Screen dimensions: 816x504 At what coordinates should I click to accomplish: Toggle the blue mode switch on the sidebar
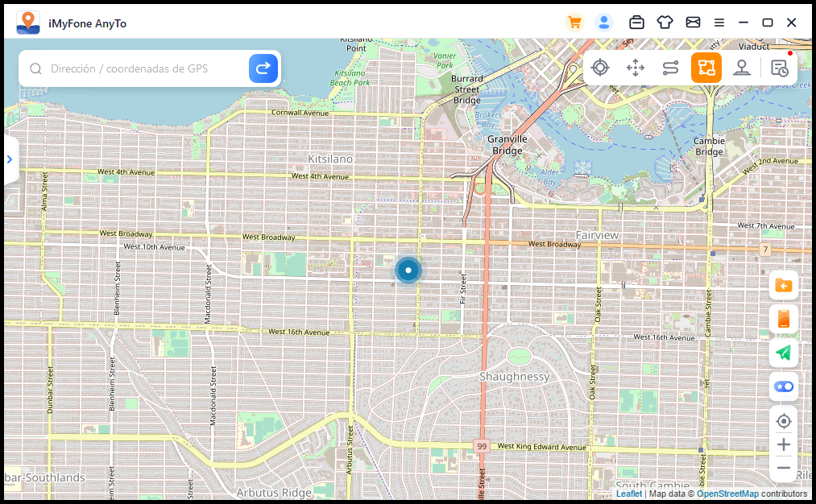click(x=783, y=386)
